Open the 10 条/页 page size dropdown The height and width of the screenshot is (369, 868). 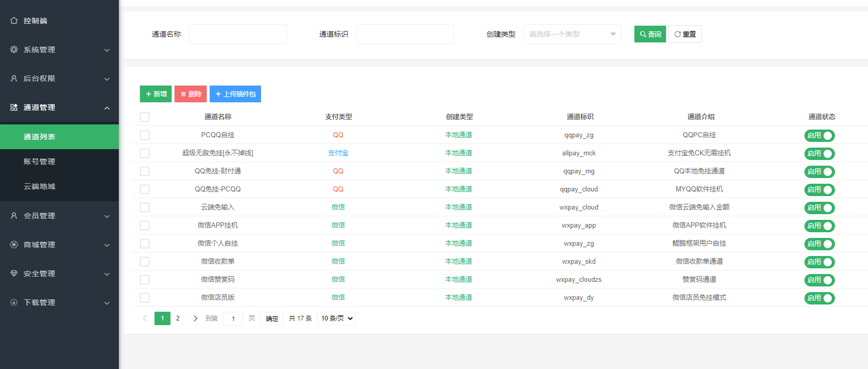point(336,318)
